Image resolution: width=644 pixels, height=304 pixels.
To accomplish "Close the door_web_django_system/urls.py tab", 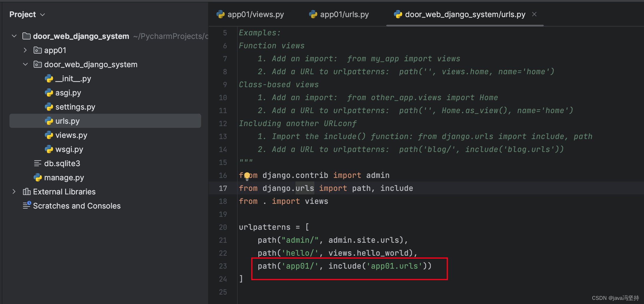I will pyautogui.click(x=534, y=14).
